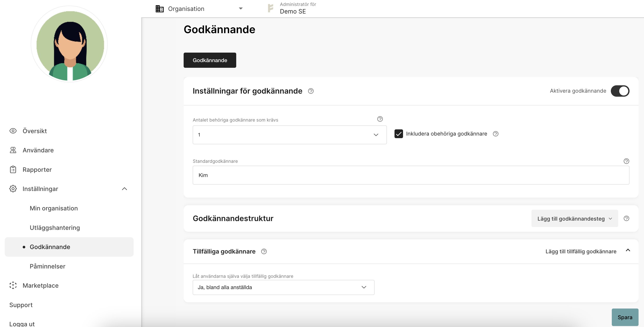Open help icon in Godkännandestruktur section
Image resolution: width=644 pixels, height=327 pixels.
tap(626, 218)
